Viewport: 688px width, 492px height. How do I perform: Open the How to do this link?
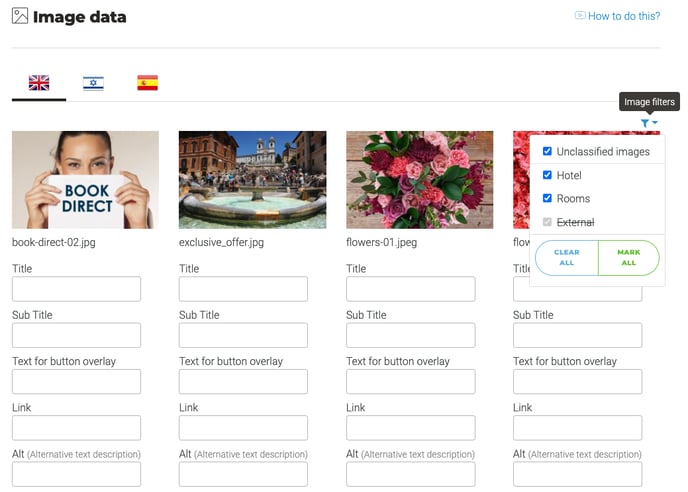(623, 16)
